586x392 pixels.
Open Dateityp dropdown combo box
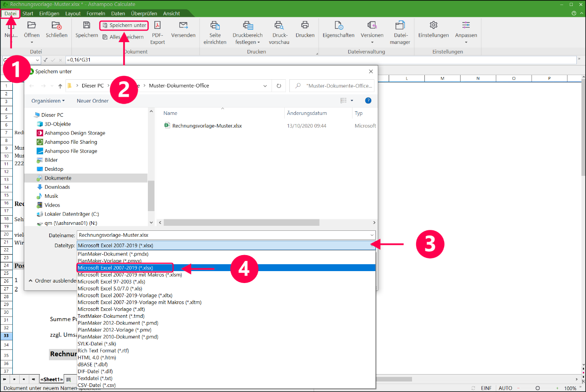226,245
